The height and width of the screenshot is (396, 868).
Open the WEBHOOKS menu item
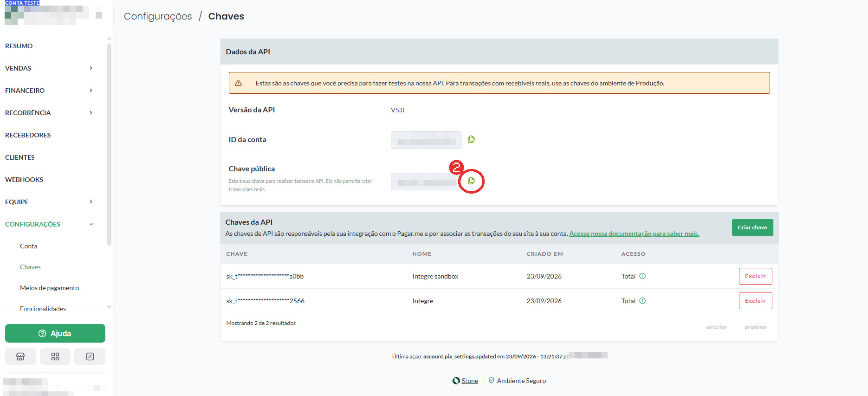[24, 180]
